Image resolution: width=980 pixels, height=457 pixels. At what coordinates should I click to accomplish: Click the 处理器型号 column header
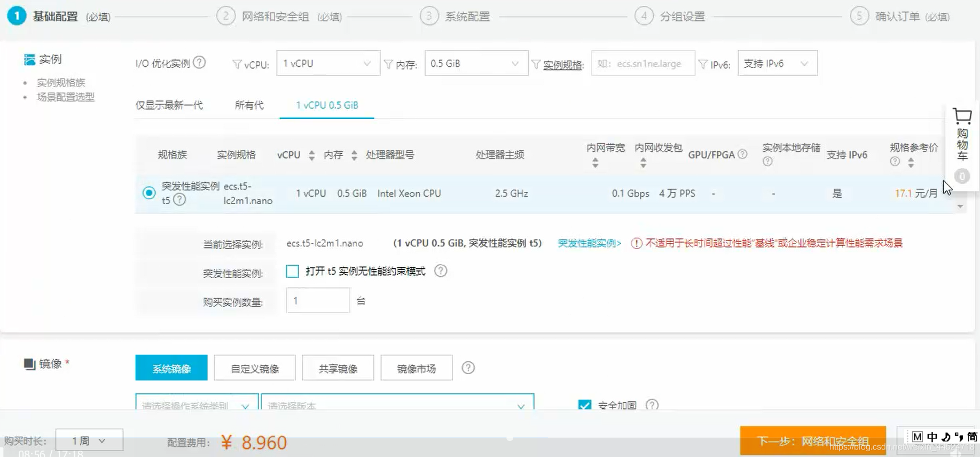[390, 155]
